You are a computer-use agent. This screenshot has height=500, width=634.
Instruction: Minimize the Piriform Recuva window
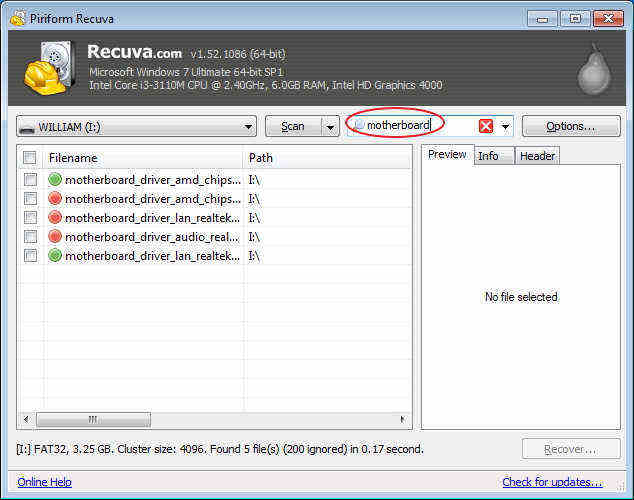pyautogui.click(x=542, y=19)
